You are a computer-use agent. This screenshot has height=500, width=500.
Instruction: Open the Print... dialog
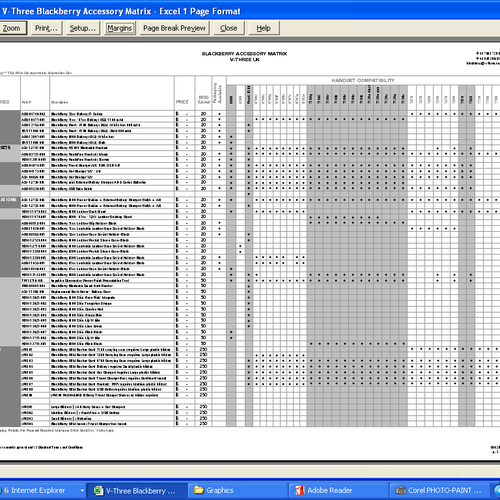[x=46, y=28]
